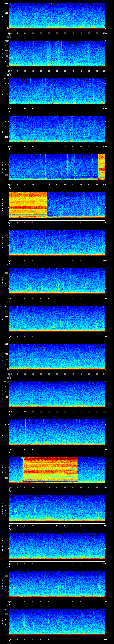Click the broadband noise burst ending the 10:18:00 panel
Viewport: 114px width, 644px height.
pos(102,167)
